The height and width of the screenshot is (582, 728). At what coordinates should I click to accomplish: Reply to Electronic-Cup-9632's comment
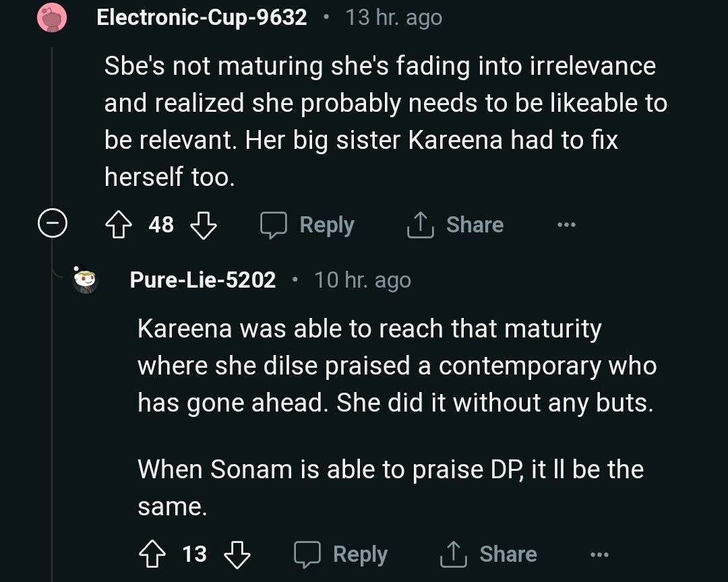coord(308,225)
